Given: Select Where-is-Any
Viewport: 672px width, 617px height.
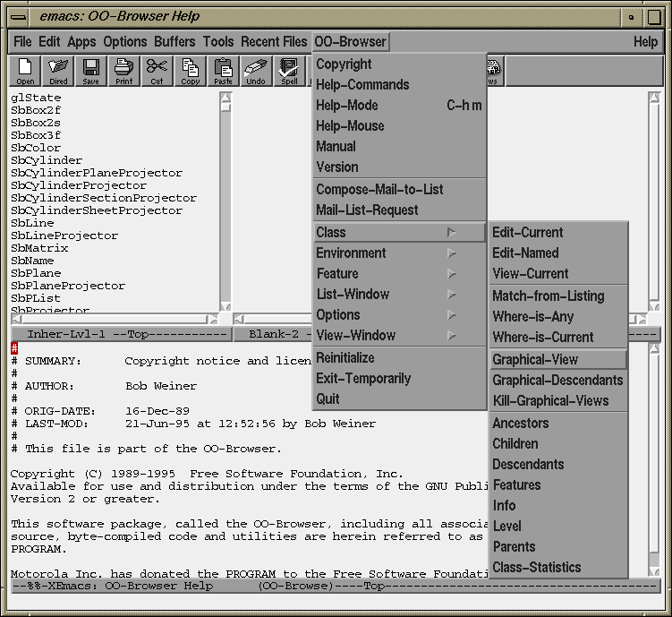Looking at the screenshot, I should point(558,316).
